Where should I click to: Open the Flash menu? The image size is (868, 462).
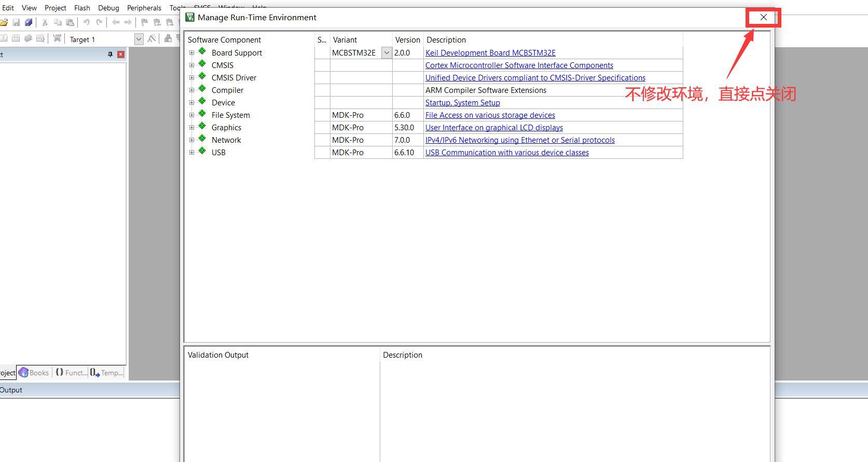[x=82, y=8]
